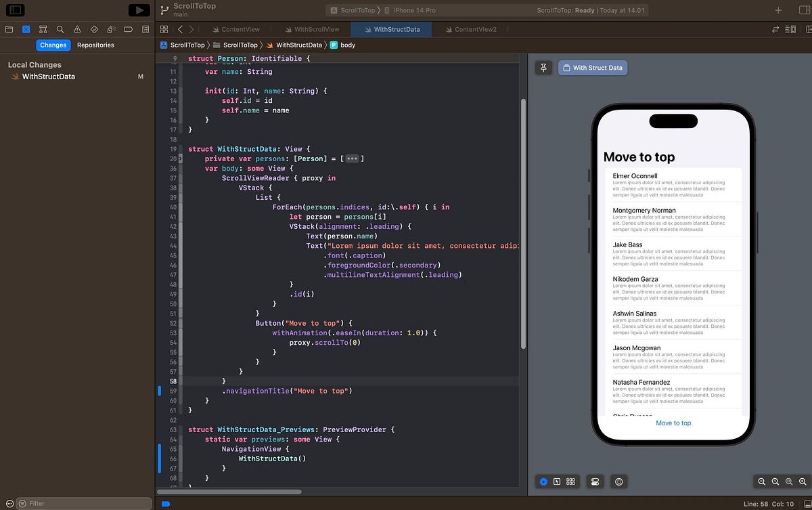Enable Selectable mode in the preview controls

coord(557,482)
